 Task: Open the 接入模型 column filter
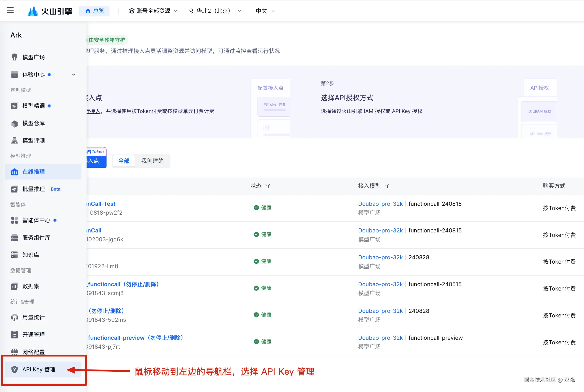pos(387,186)
